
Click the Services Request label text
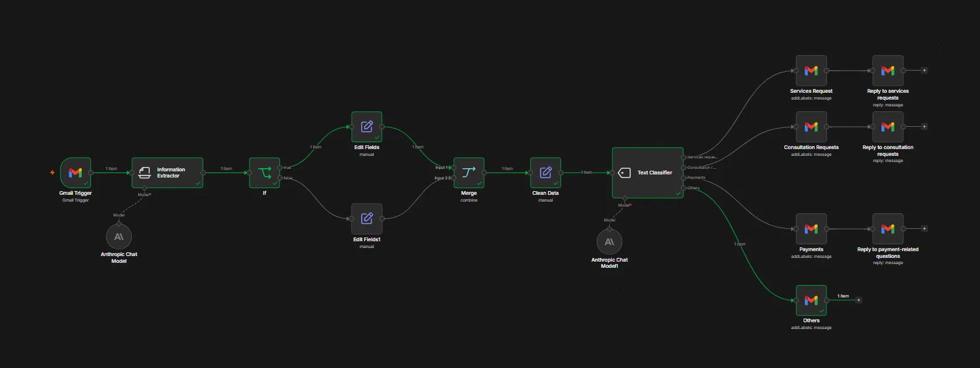[x=811, y=91]
